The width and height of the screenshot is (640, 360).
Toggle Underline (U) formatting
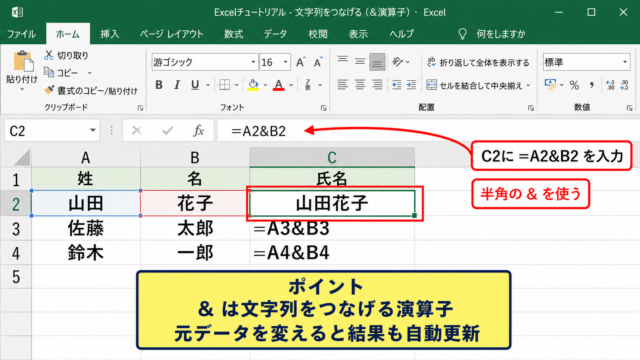click(x=195, y=85)
